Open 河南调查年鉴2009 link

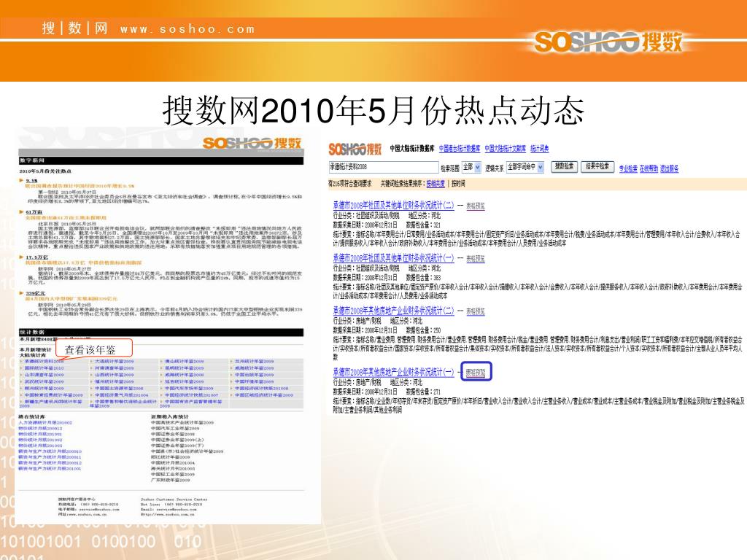coord(114,368)
